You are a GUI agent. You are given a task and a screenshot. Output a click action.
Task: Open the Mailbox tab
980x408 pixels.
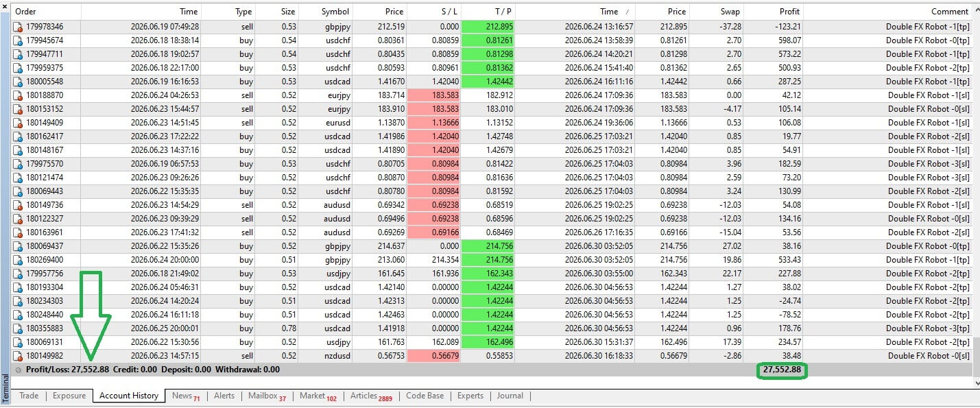267,396
